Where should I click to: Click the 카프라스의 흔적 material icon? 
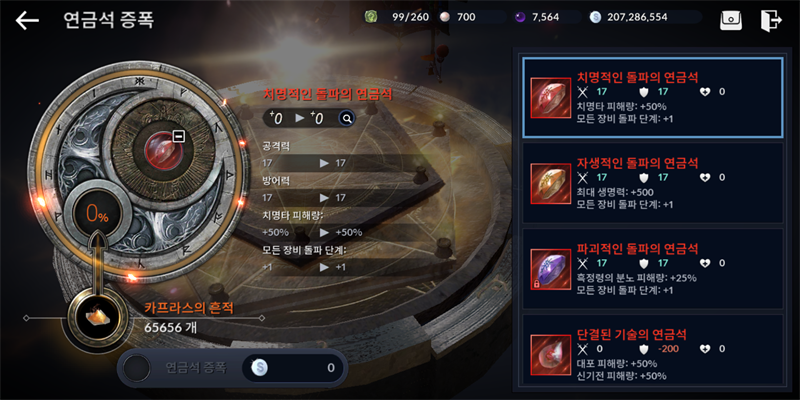pos(93,317)
